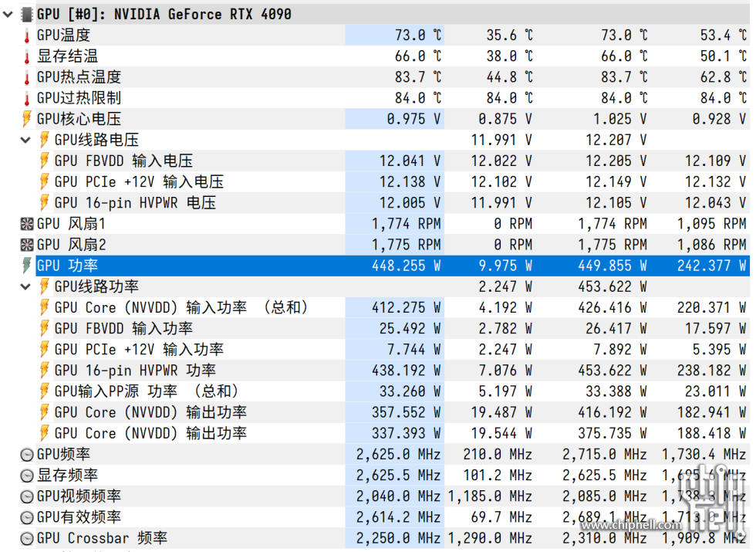Collapse the GPU线路功率 subgroup
This screenshot has width=756, height=552.
tap(25, 286)
